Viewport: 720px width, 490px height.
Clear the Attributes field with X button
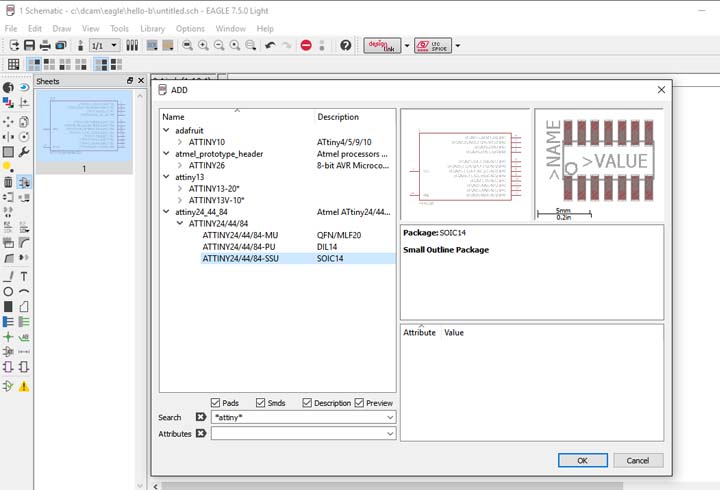(x=201, y=433)
